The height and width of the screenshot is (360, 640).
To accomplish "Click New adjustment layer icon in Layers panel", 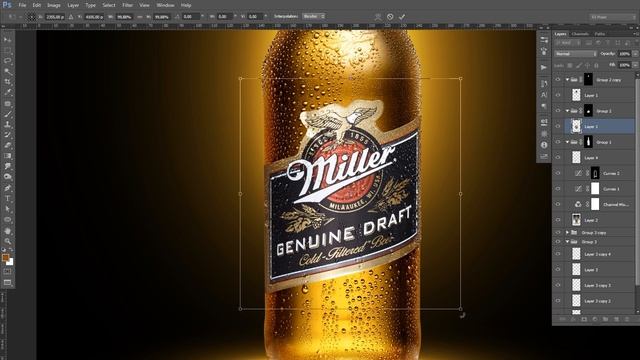I will (x=595, y=319).
